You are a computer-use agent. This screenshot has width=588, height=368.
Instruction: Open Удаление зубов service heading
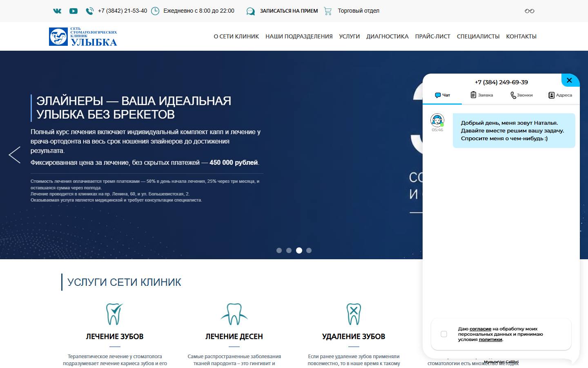[x=354, y=337]
